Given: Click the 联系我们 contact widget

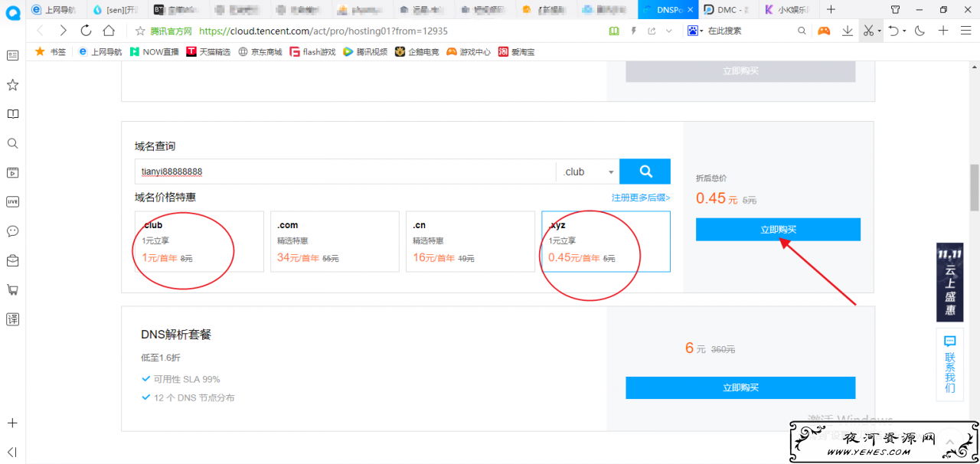Looking at the screenshot, I should (949, 364).
